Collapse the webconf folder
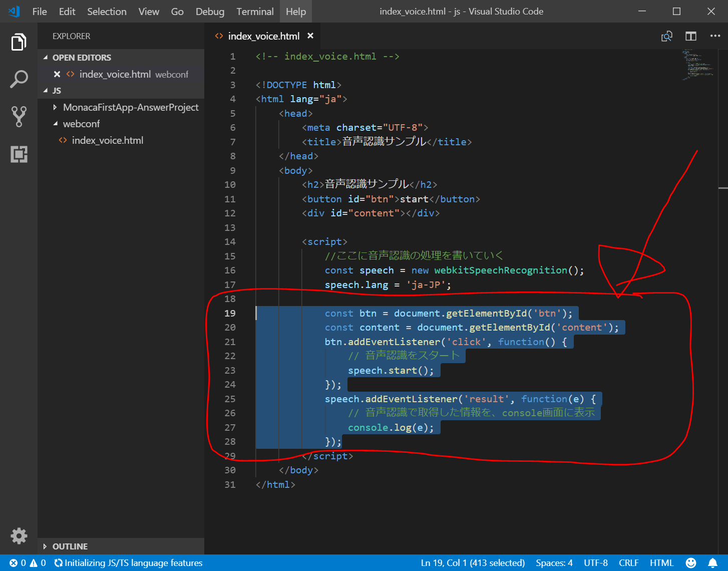728x571 pixels. click(81, 124)
